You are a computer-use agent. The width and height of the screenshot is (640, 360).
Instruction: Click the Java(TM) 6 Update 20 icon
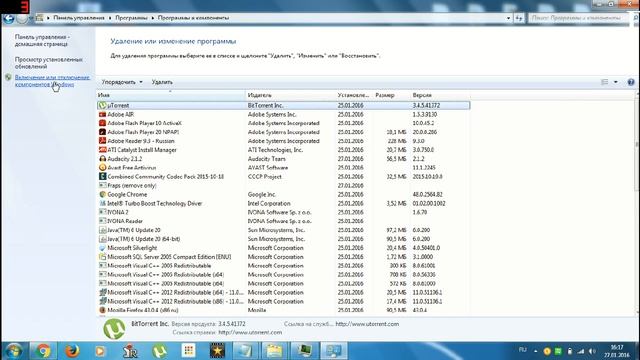(x=102, y=230)
